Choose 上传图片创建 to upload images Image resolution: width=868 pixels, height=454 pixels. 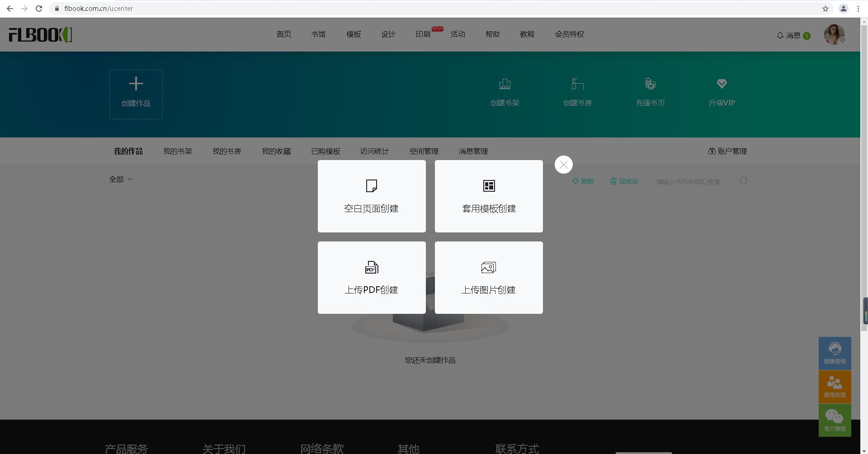click(x=488, y=277)
